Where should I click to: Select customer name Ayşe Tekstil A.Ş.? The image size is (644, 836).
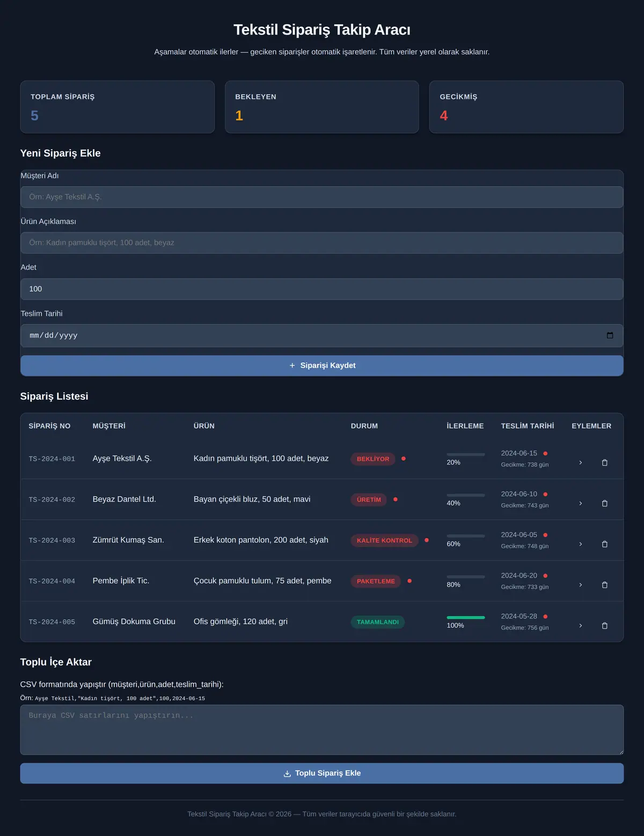point(122,459)
